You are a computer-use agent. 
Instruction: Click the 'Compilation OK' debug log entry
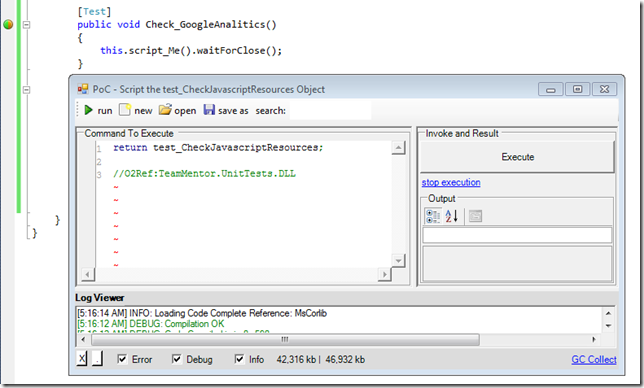151,324
